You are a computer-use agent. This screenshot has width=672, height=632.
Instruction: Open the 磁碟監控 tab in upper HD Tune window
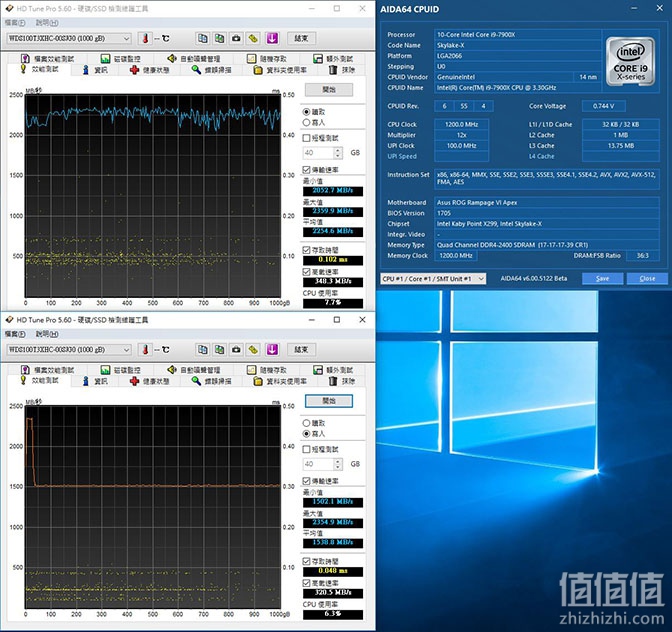click(x=121, y=59)
